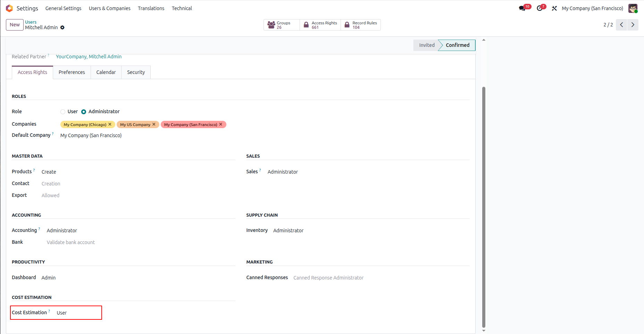This screenshot has width=644, height=334.
Task: Open the gear actions menu beside Mitchell Admin
Action: pos(62,27)
